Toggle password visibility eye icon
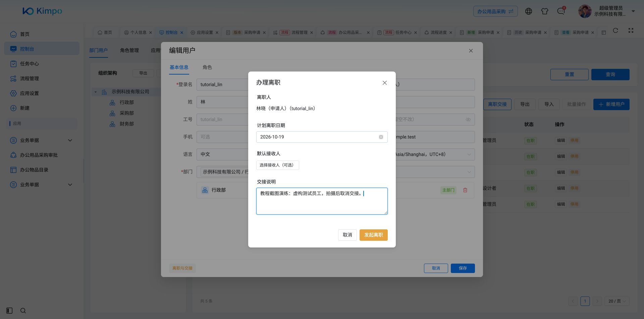Screen dimensions: 644x319 (468, 120)
